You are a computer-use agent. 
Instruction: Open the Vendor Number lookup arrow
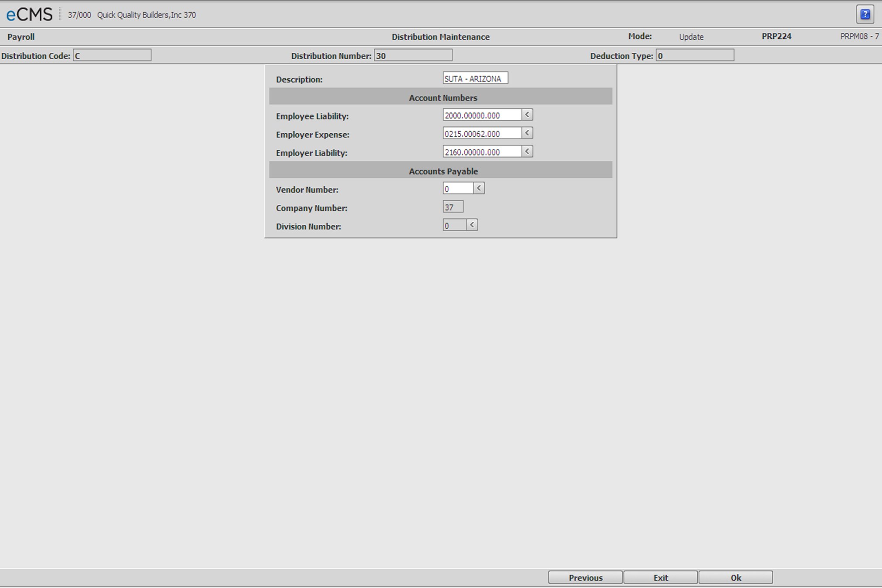[479, 188]
